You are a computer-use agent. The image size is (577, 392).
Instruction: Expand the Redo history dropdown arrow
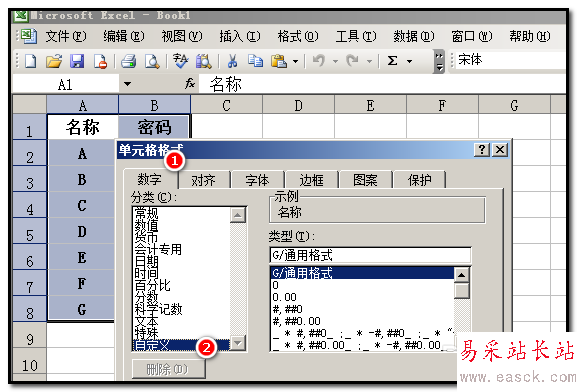[x=369, y=61]
